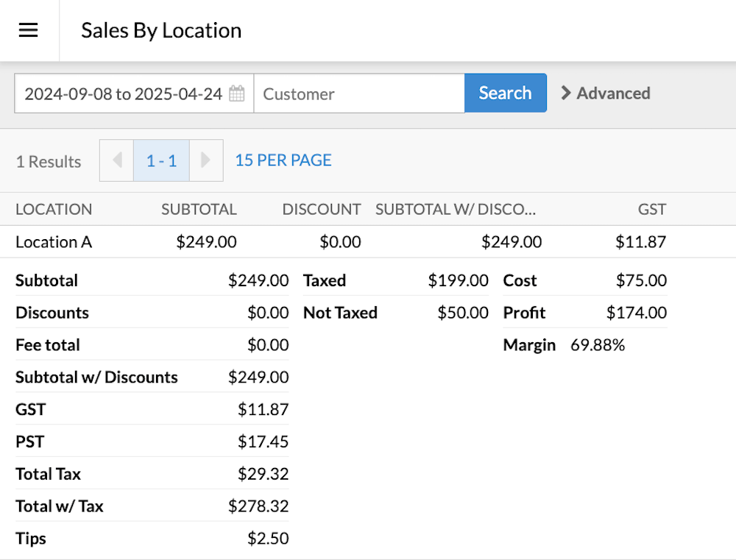Go to next results page arrow
736x560 pixels.
206,160
